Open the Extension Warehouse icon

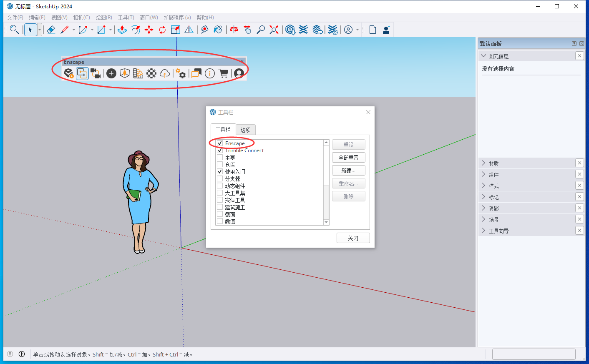click(x=304, y=30)
